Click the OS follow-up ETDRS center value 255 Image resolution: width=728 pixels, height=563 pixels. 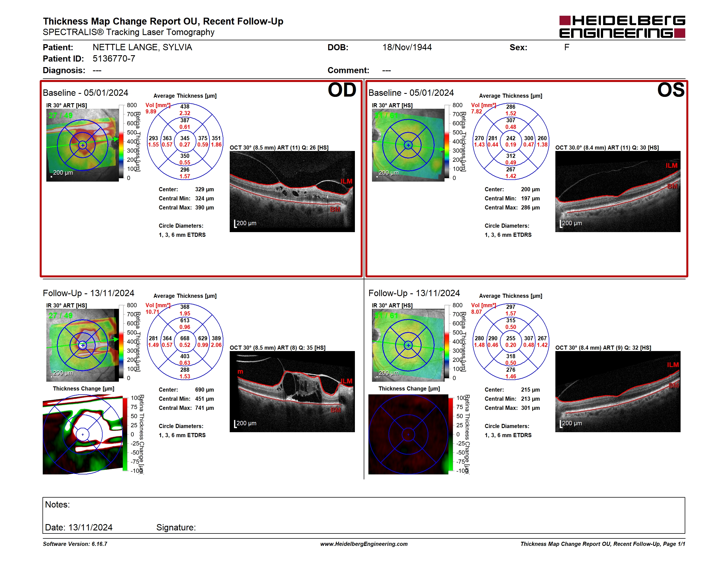[511, 338]
